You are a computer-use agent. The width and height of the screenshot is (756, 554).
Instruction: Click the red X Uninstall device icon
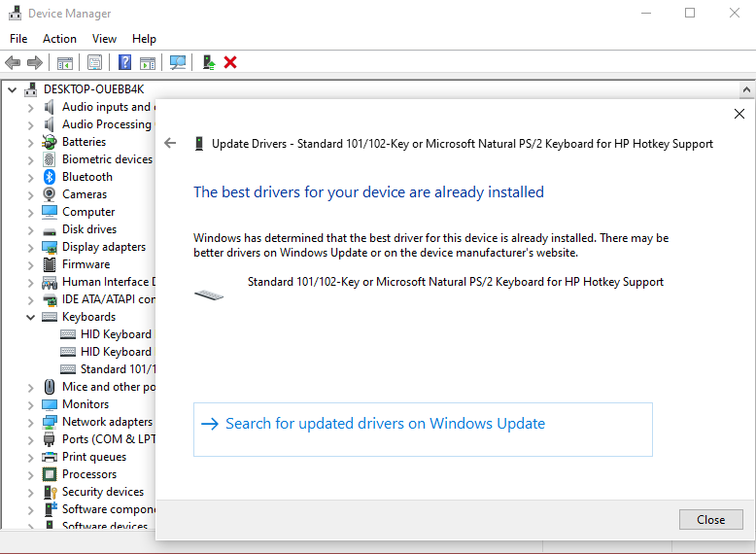click(x=230, y=62)
